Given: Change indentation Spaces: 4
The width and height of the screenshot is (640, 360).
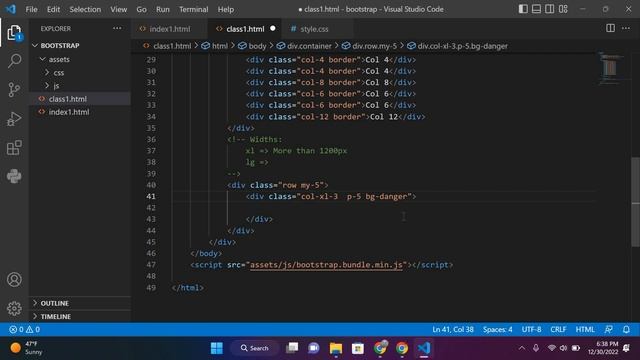Looking at the screenshot, I should [498, 329].
